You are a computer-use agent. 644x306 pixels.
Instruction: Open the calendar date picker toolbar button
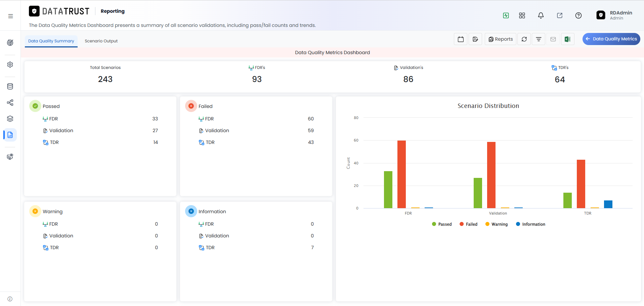[x=461, y=39]
